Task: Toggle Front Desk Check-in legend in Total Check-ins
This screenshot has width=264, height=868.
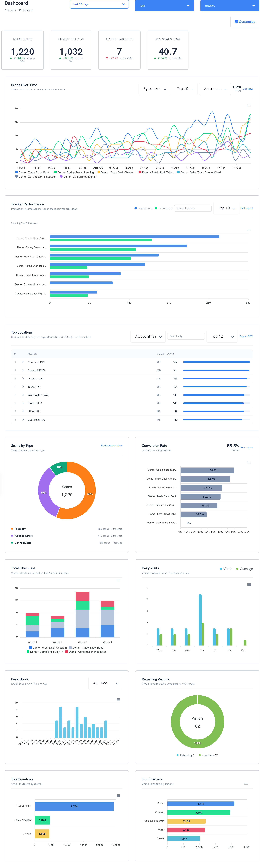Action: point(48,648)
